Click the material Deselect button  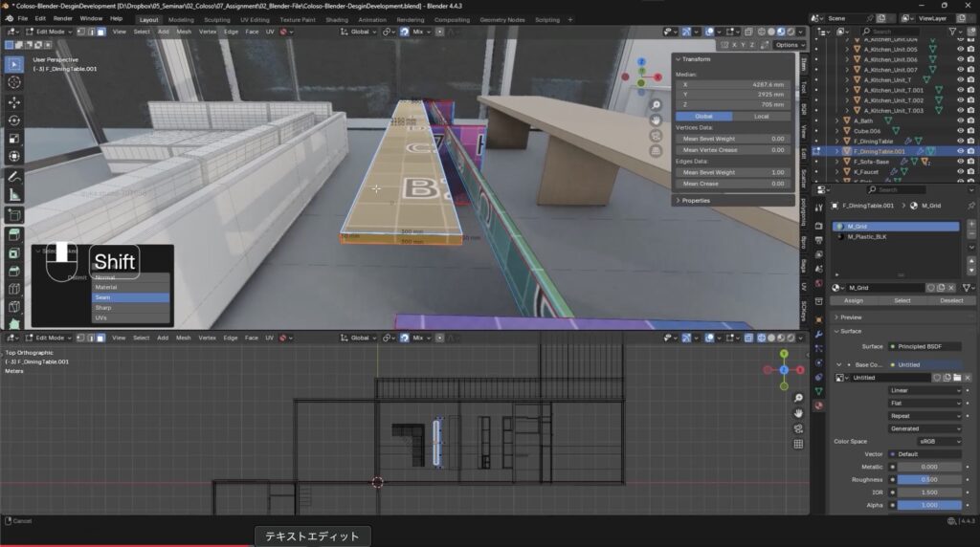(951, 301)
